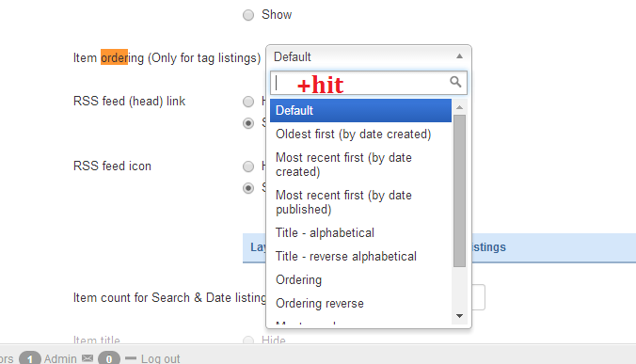The image size is (636, 364).
Task: Click the list scrollbar thumb
Action: [459, 191]
